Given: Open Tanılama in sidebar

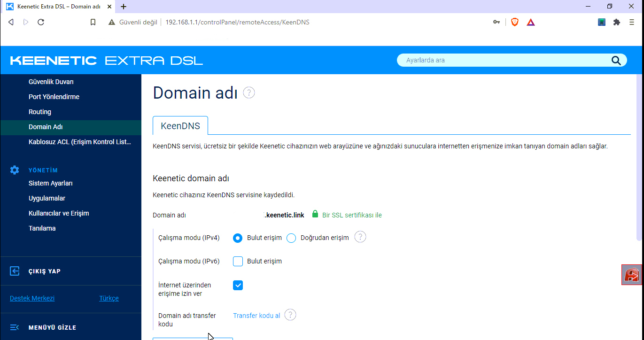Looking at the screenshot, I should coord(42,228).
